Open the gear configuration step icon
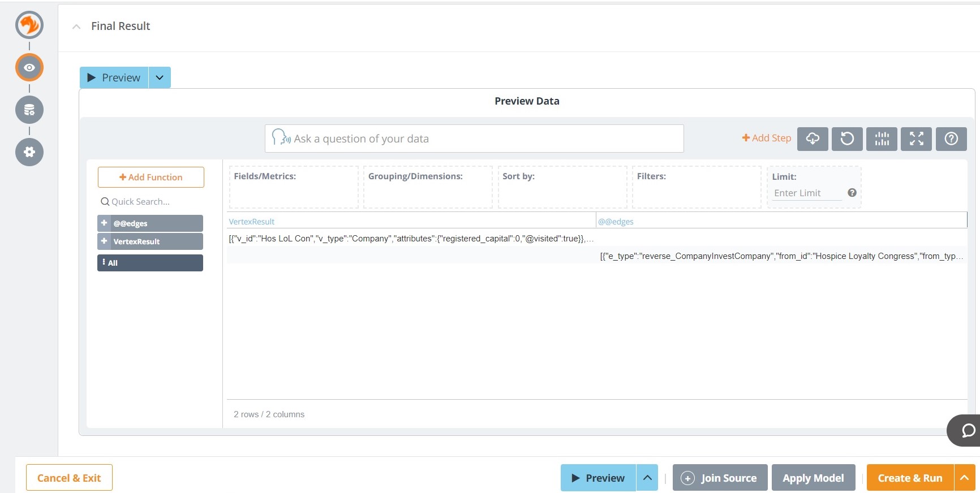 coord(29,152)
